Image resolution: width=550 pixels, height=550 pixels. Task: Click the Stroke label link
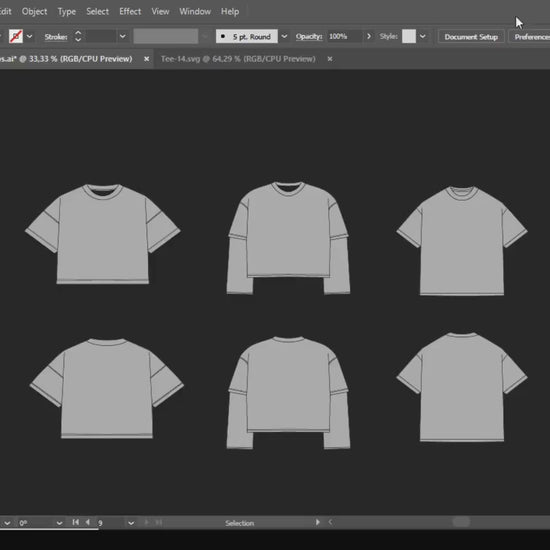click(x=56, y=37)
